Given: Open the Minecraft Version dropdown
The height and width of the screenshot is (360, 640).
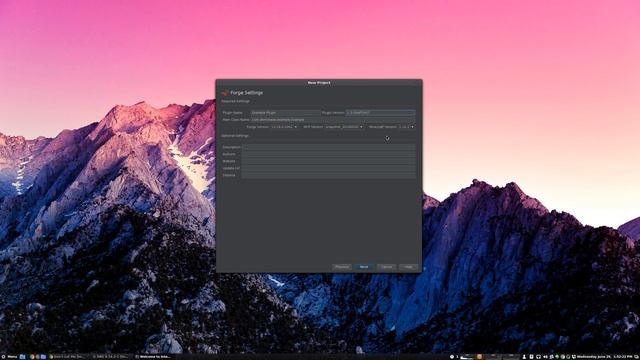Looking at the screenshot, I should pos(407,127).
